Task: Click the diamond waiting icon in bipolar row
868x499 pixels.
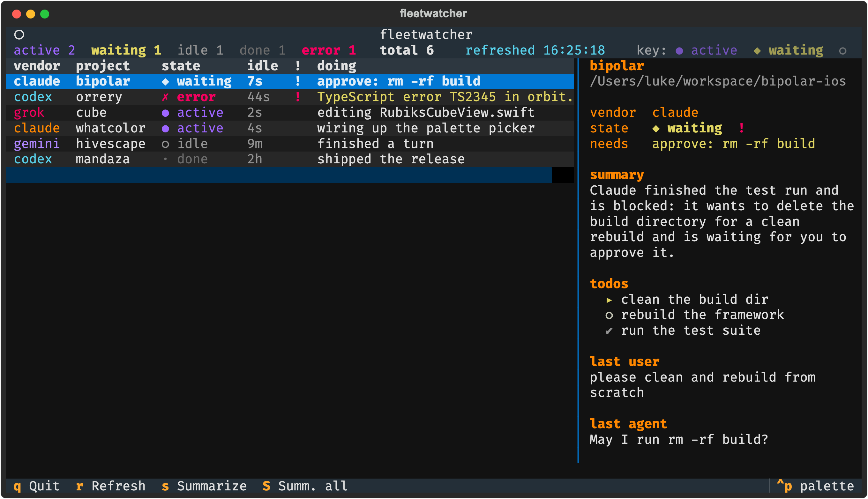Action: coord(165,82)
